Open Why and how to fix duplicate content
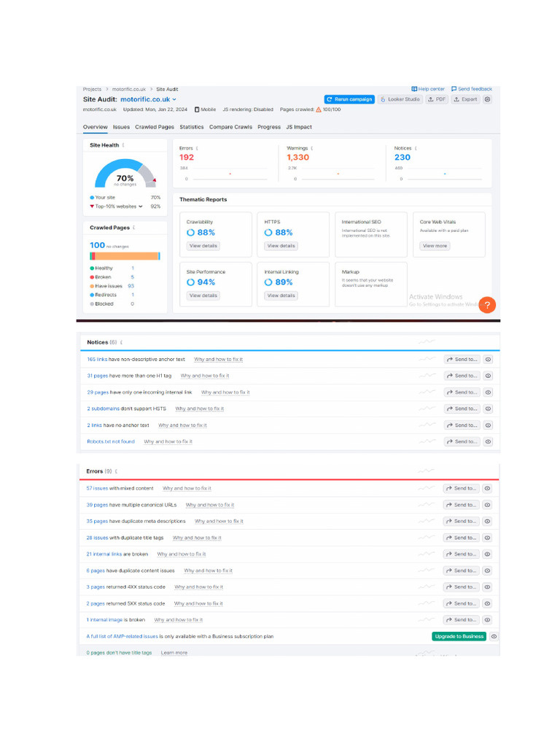 [x=208, y=570]
